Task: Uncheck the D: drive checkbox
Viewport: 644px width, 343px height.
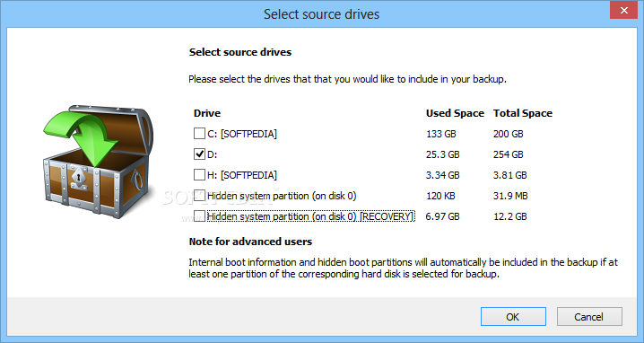Action: [x=199, y=154]
